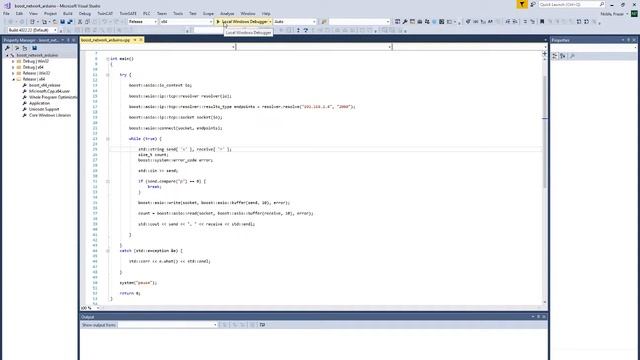Click the system("pause") code line
Image resolution: width=640 pixels, height=360 pixels.
coord(138,282)
